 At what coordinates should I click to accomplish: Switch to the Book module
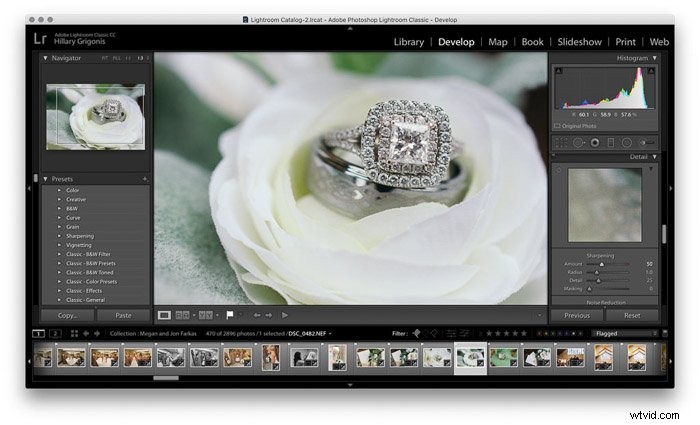532,42
